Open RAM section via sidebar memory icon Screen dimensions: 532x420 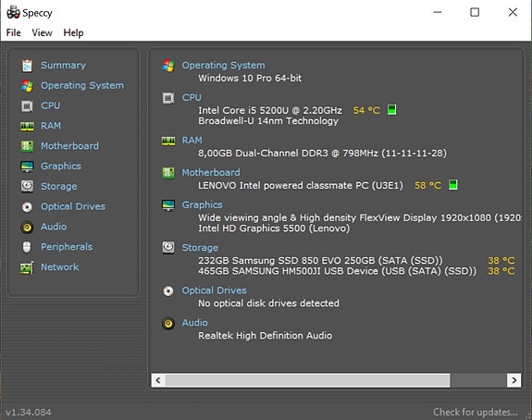pyautogui.click(x=27, y=126)
